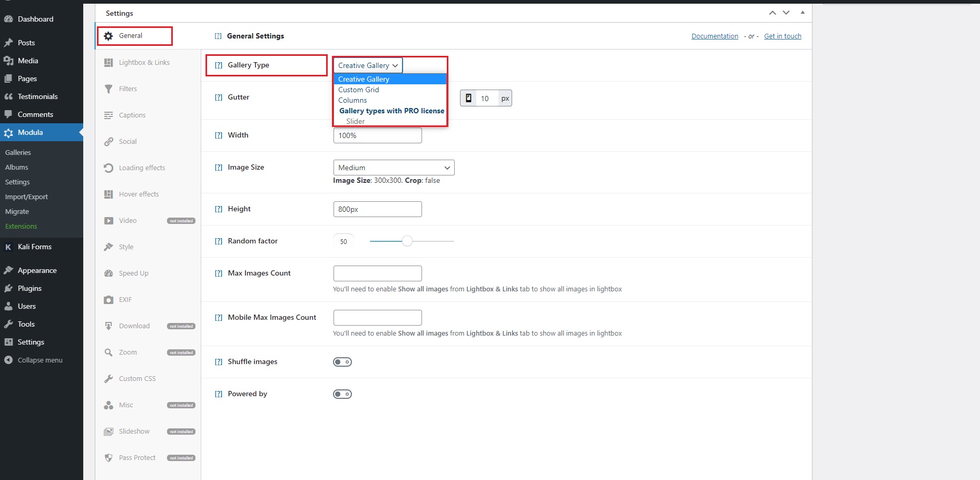Click the Custom CSS section icon
Screen dimensions: 980x480
(109, 378)
